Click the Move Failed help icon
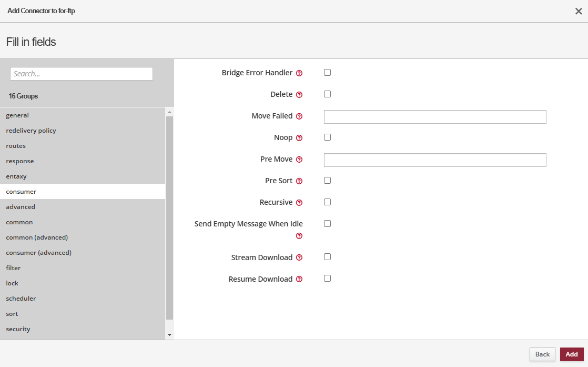Screen dimensions: 588x367 (x=299, y=116)
